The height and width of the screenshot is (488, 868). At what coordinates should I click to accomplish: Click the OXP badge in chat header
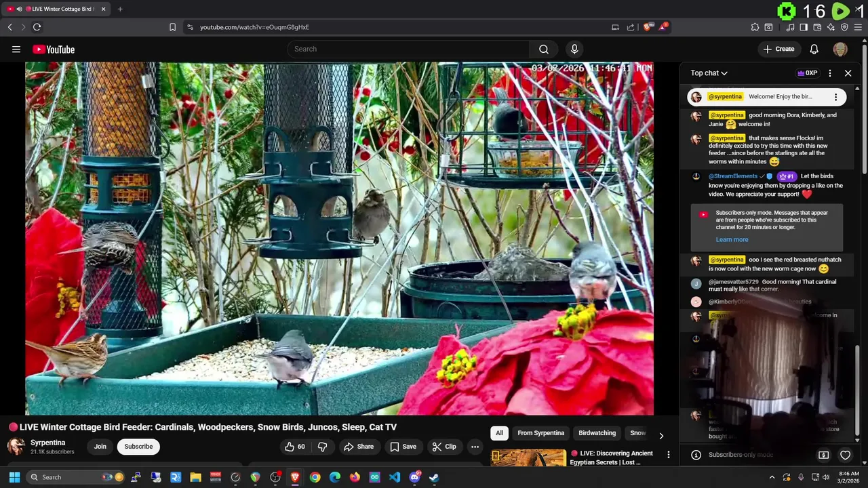pos(808,73)
